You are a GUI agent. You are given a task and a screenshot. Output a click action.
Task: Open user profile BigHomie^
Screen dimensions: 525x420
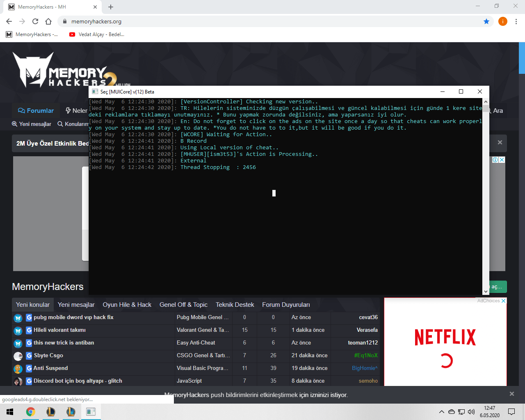pos(365,368)
